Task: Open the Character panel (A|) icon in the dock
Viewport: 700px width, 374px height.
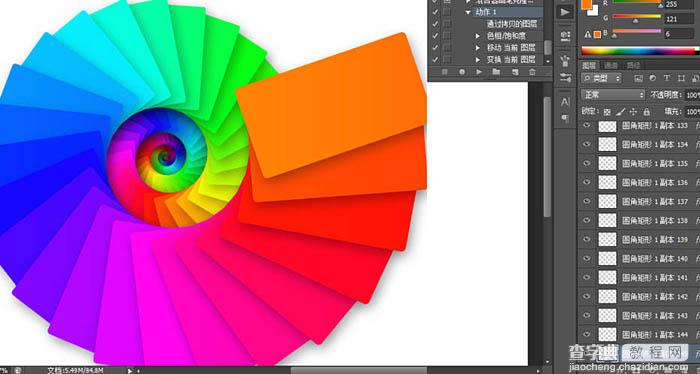Action: coord(565,102)
